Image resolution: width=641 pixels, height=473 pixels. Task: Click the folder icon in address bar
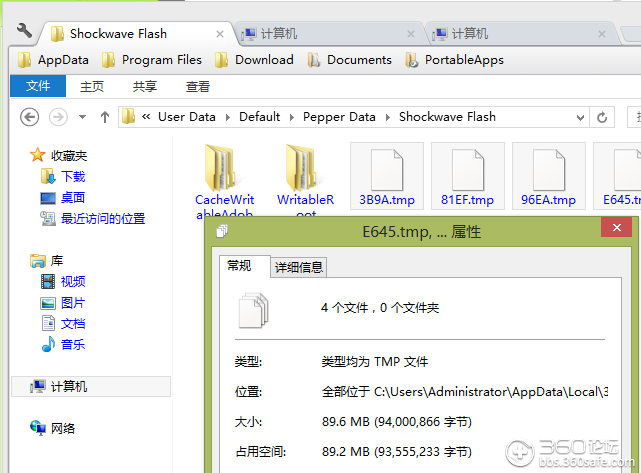pyautogui.click(x=128, y=117)
